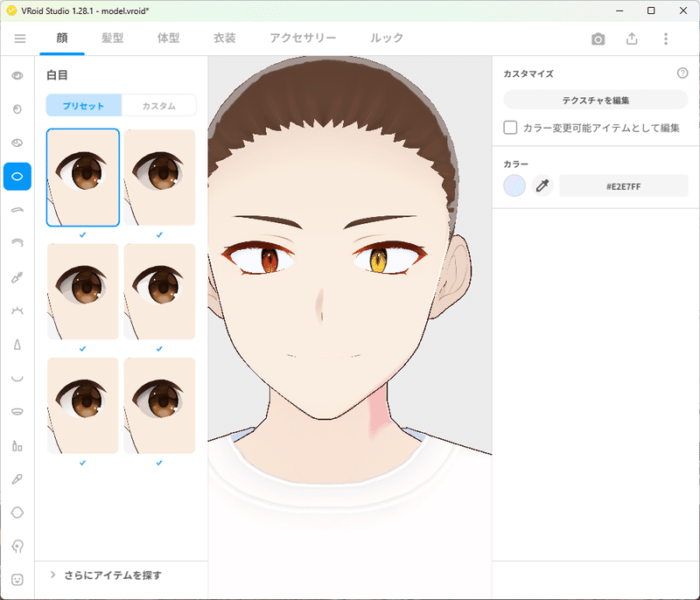
Task: Click the テクスチャを編集 button
Action: point(596,100)
